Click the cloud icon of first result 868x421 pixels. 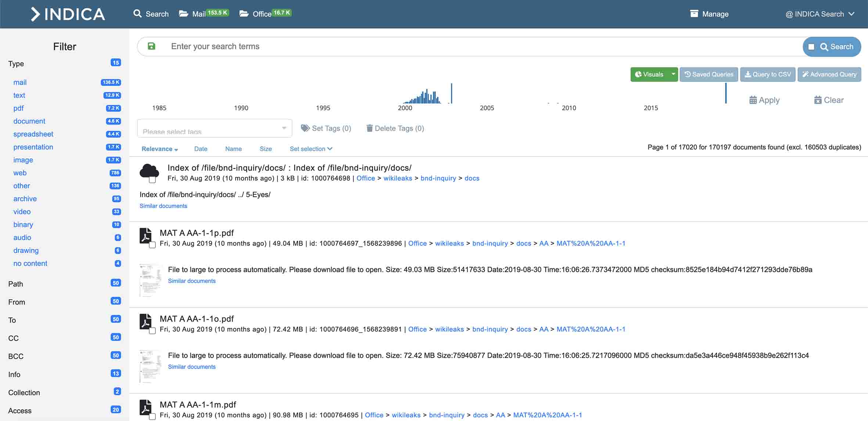pyautogui.click(x=149, y=171)
